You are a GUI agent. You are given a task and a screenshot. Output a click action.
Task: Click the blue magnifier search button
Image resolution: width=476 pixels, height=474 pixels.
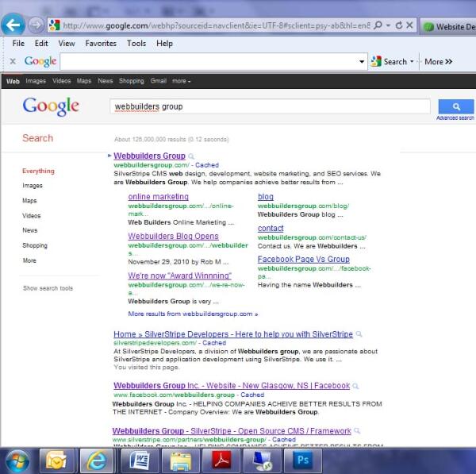(456, 106)
